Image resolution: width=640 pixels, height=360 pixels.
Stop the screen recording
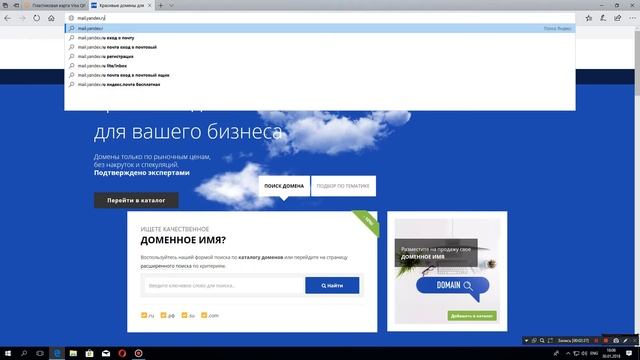click(x=606, y=340)
